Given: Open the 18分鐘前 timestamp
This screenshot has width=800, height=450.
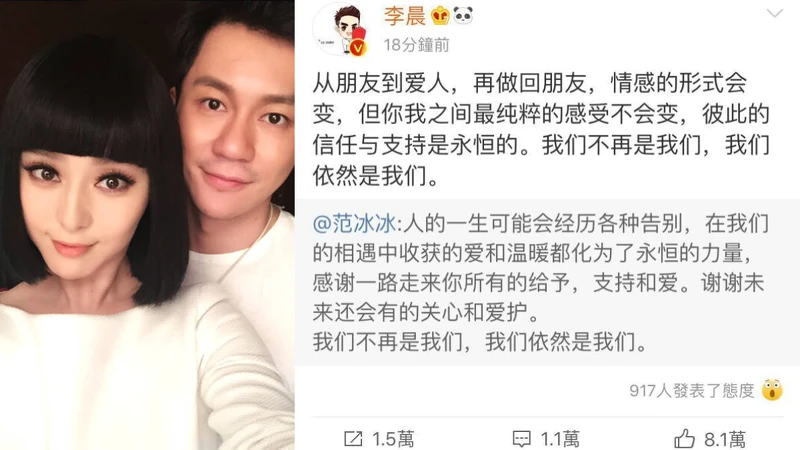Looking at the screenshot, I should (x=416, y=45).
